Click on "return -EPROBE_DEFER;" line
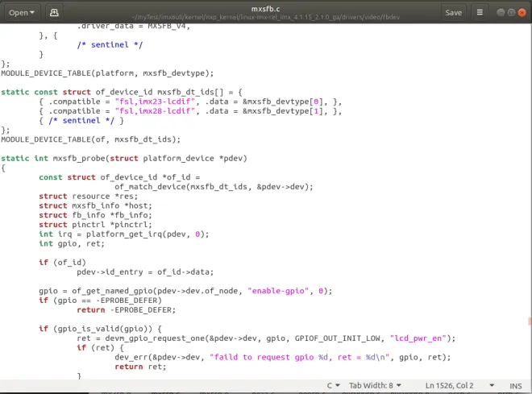 pyautogui.click(x=127, y=310)
